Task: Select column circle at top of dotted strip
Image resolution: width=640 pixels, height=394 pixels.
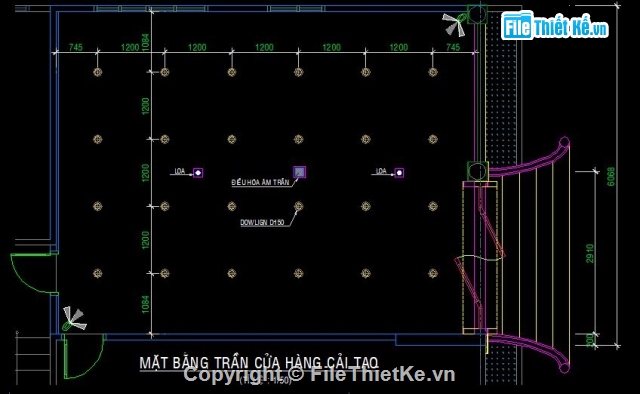Action: [x=477, y=14]
